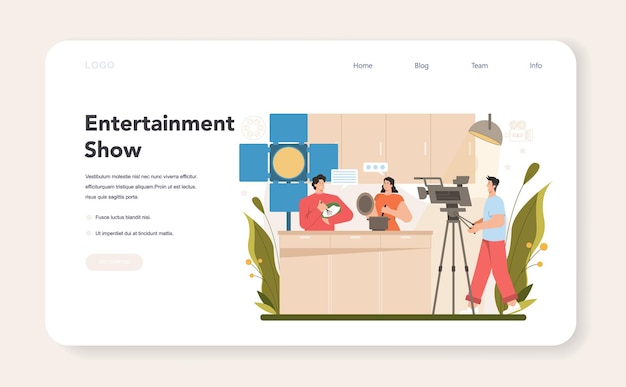Click the mixing bowl held by the host

tap(331, 210)
